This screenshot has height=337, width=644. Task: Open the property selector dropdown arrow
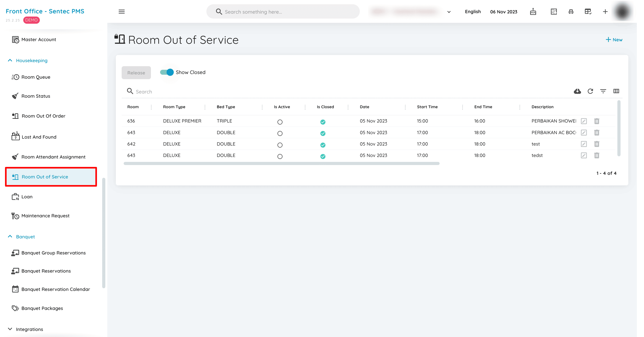pos(449,12)
